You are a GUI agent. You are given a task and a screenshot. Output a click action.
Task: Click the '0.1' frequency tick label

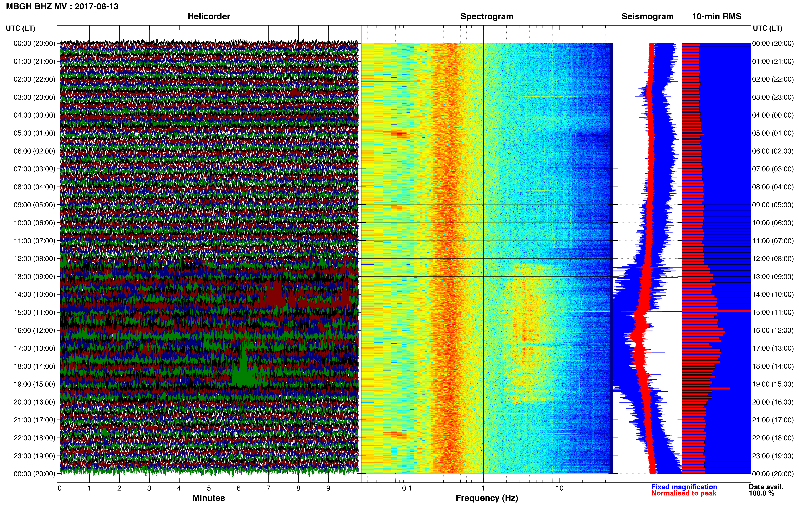click(407, 488)
